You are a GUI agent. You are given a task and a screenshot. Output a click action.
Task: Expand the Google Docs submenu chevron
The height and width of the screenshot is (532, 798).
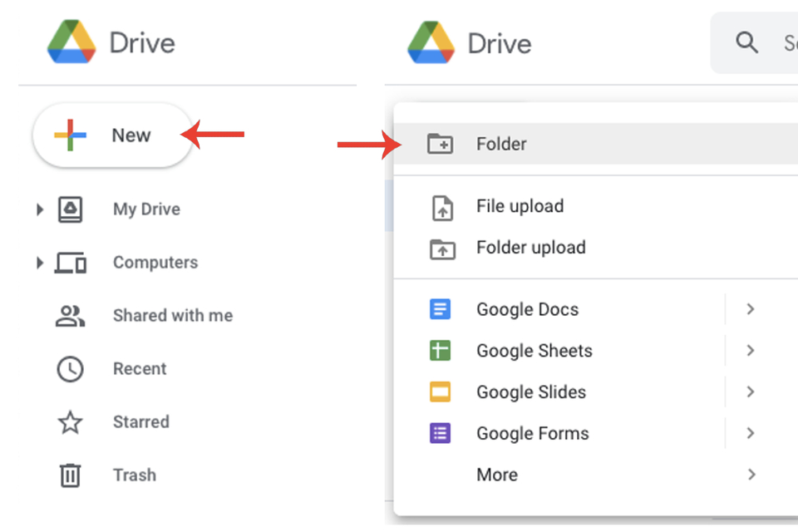(751, 309)
